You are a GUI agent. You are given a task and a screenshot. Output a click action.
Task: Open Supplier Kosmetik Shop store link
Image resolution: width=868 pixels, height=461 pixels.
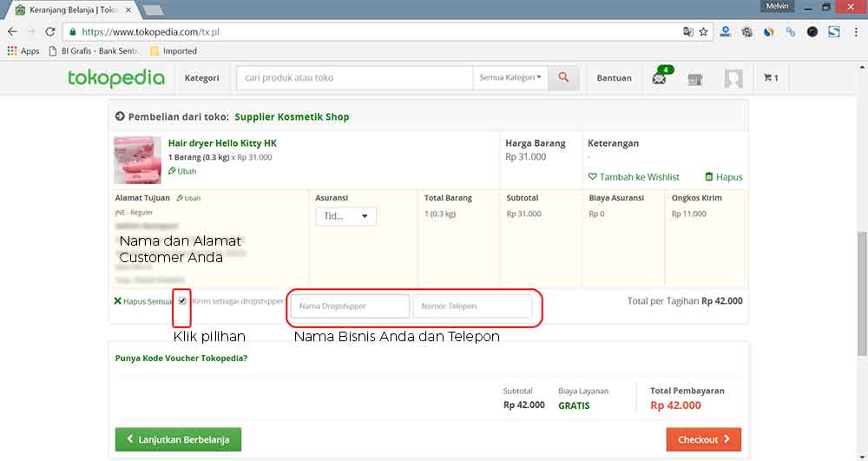(292, 117)
